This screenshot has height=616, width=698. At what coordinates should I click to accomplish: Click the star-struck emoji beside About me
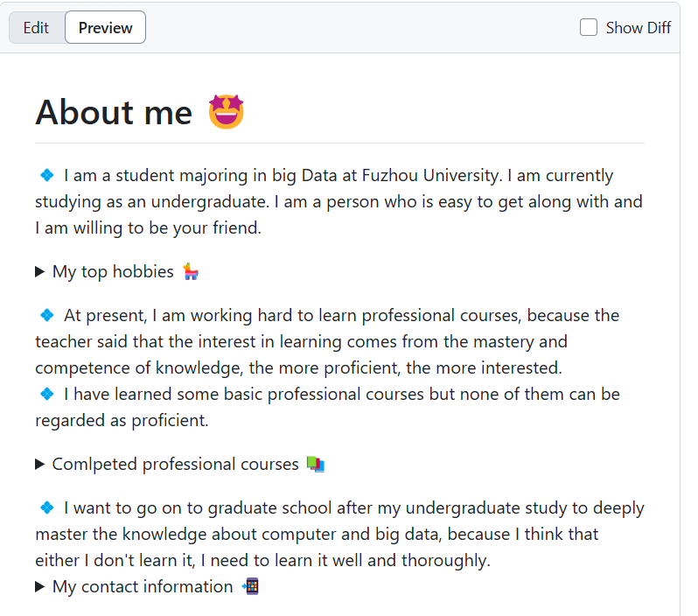226,113
